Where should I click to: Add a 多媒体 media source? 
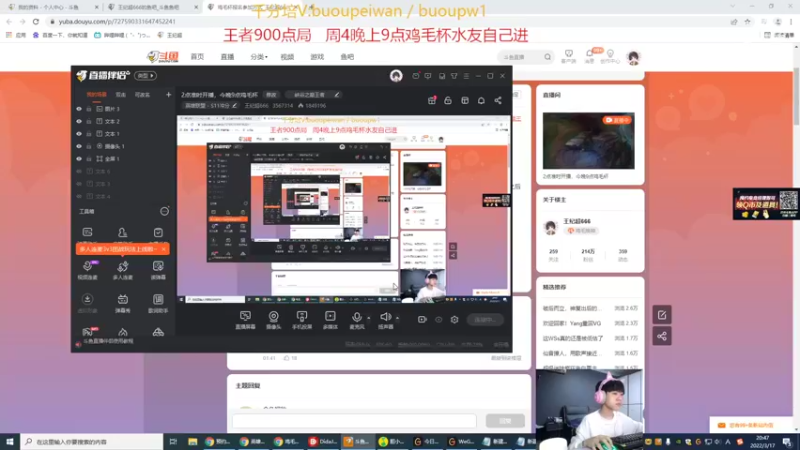pos(330,317)
